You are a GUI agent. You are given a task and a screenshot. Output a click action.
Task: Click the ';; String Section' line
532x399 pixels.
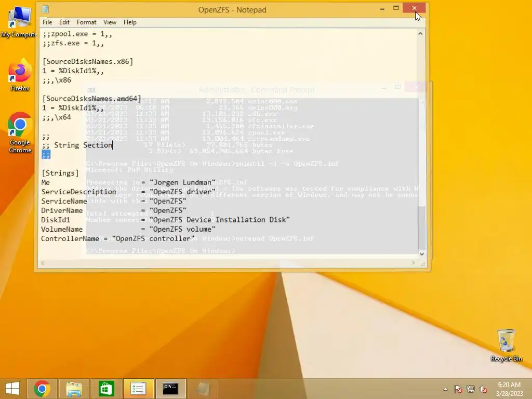click(x=77, y=145)
